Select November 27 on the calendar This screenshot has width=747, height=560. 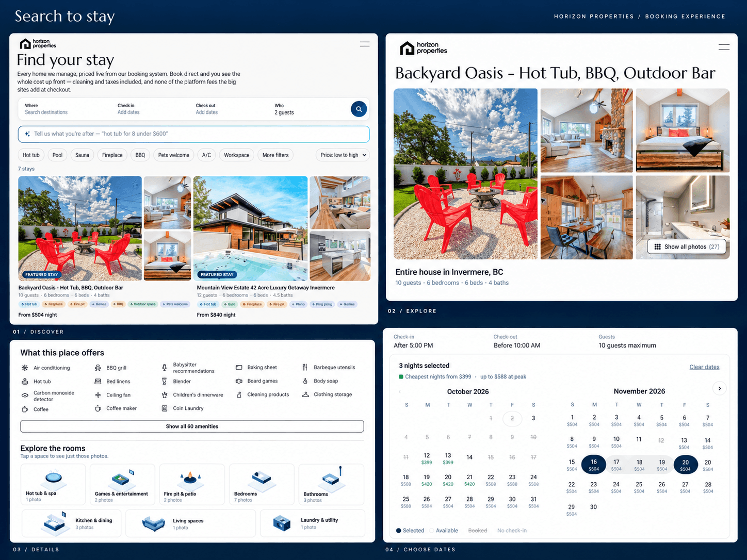click(685, 487)
